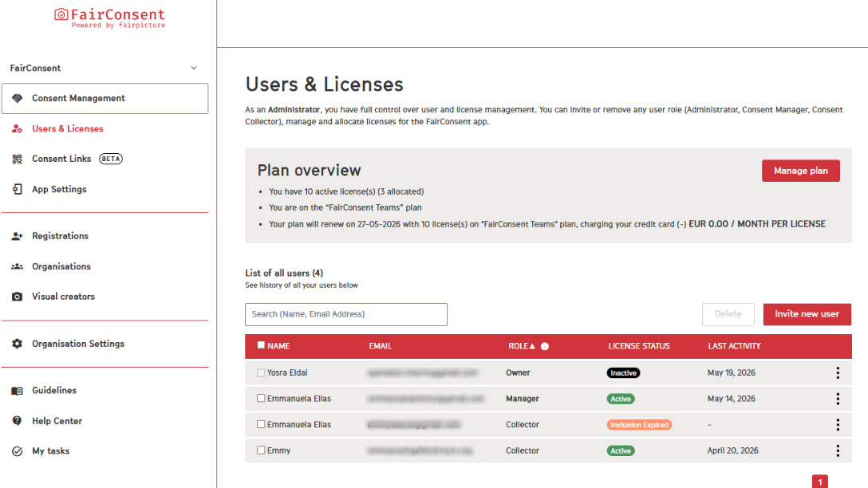Click the App Settings device icon
The width and height of the screenshot is (868, 488).
click(x=18, y=189)
